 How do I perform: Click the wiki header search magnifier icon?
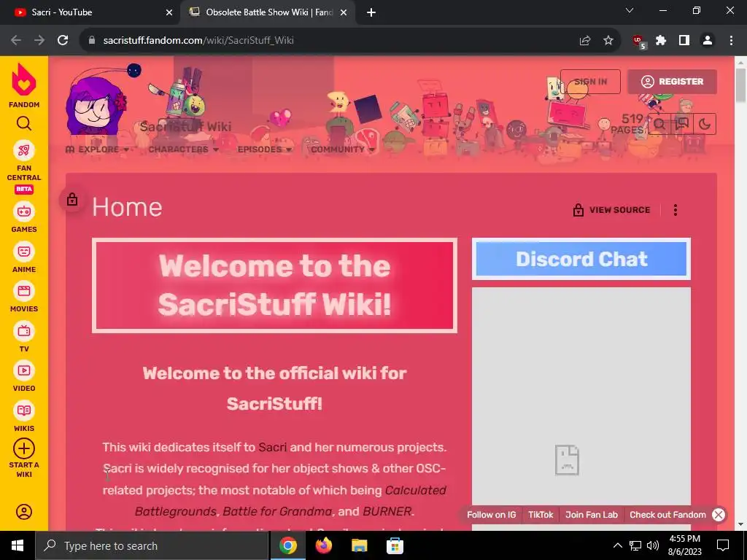659,124
